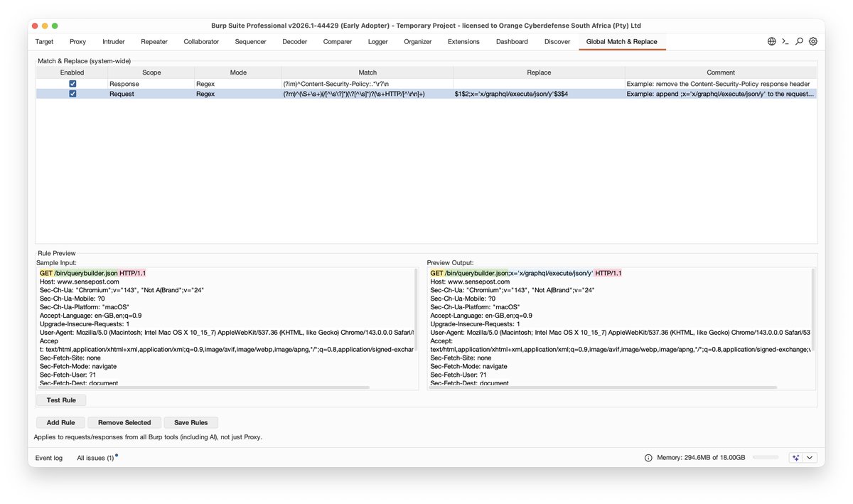Click the Content-Security-Policy match regex cell
The width and height of the screenshot is (853, 504).
click(x=368, y=84)
